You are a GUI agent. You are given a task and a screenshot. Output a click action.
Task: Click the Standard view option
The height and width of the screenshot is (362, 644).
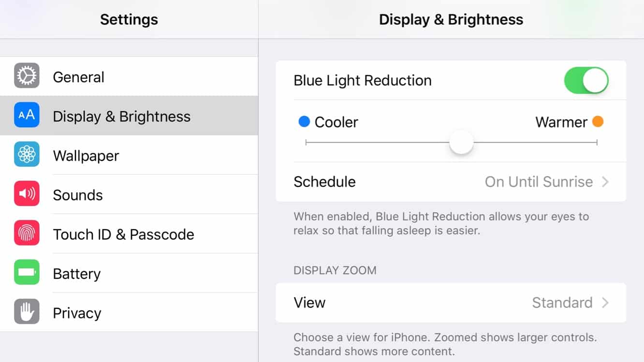[562, 303]
